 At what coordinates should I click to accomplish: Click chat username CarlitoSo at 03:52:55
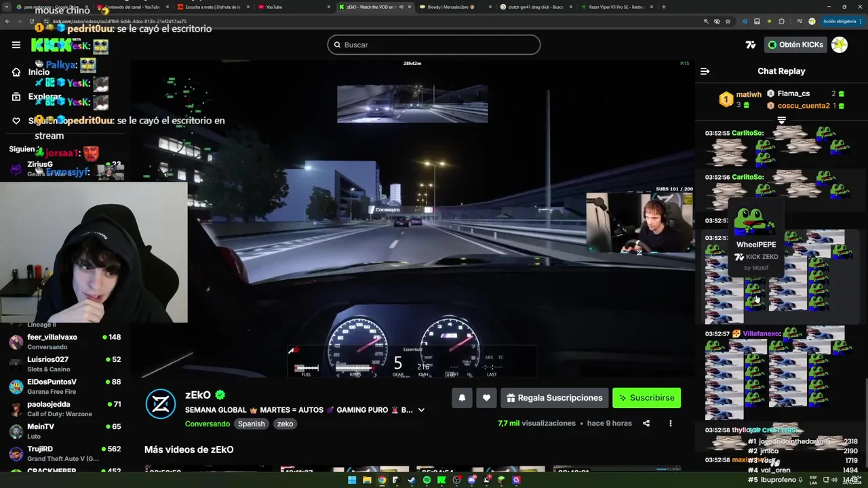click(x=748, y=134)
